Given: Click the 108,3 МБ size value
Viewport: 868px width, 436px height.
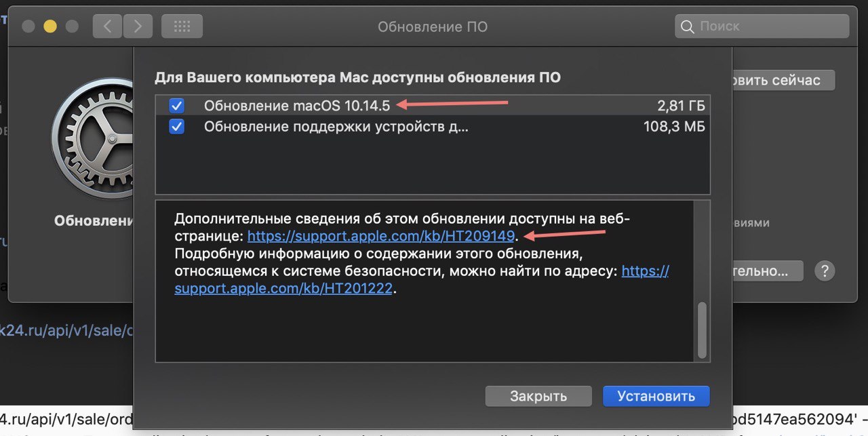Looking at the screenshot, I should pyautogui.click(x=674, y=126).
